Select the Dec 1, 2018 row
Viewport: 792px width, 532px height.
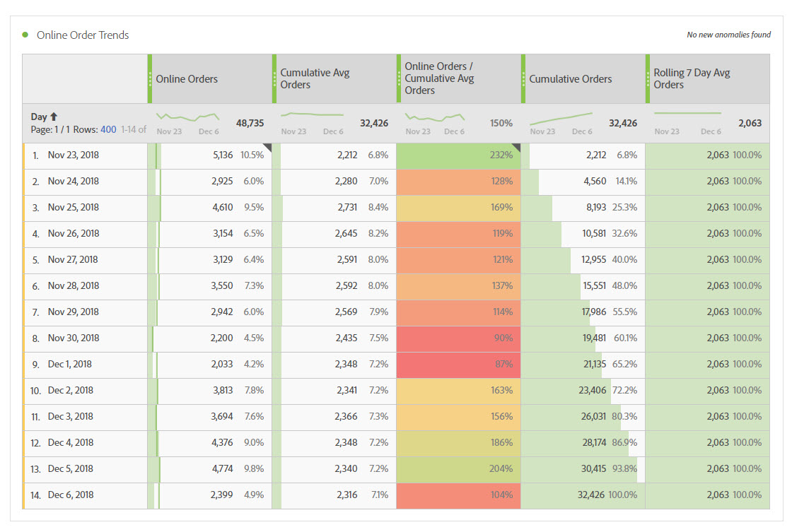tap(69, 364)
